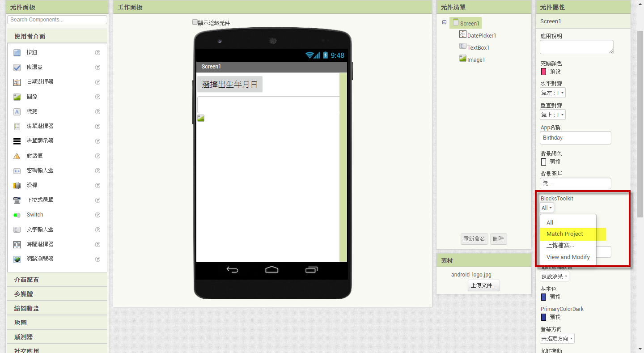Collapse the 使用者介面 palette section
644x353 pixels.
(x=57, y=36)
